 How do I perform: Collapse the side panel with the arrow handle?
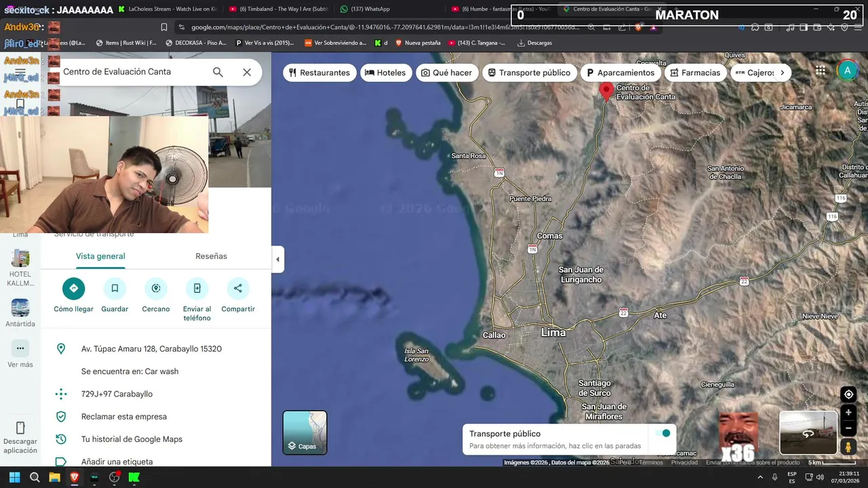(277, 260)
